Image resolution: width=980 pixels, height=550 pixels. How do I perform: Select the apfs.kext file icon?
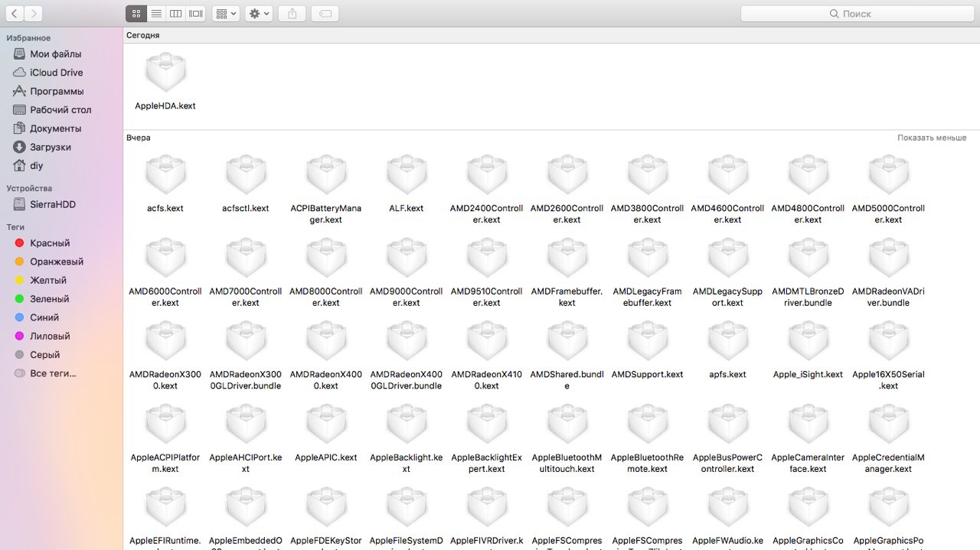(x=728, y=341)
